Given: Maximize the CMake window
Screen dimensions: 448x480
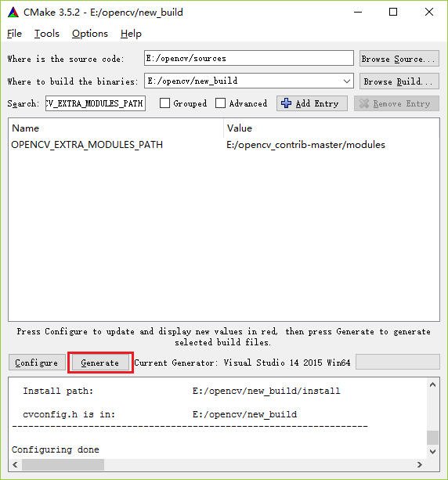Looking at the screenshot, I should pos(393,12).
